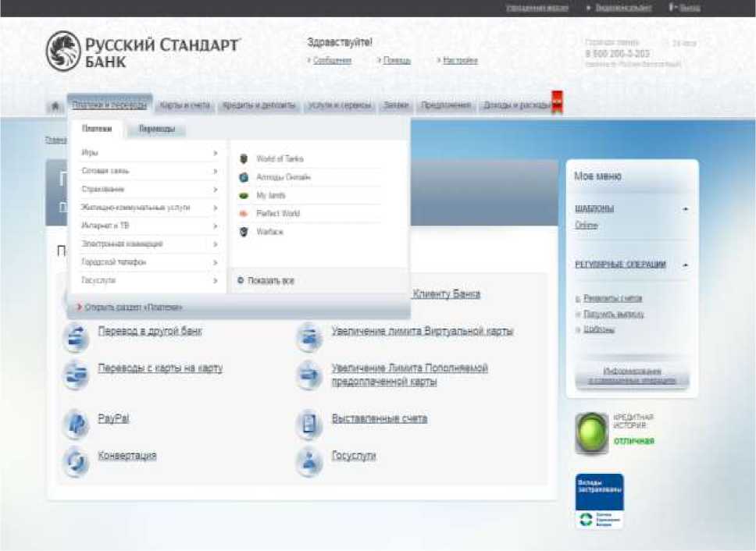Open the Услуги и сервисы menu

[340, 105]
